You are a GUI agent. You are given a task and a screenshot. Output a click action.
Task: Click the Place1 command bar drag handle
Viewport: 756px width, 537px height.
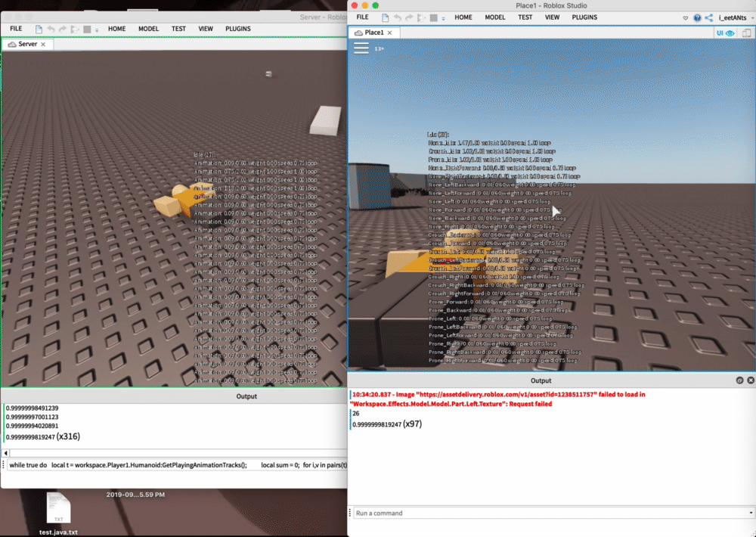(x=350, y=513)
